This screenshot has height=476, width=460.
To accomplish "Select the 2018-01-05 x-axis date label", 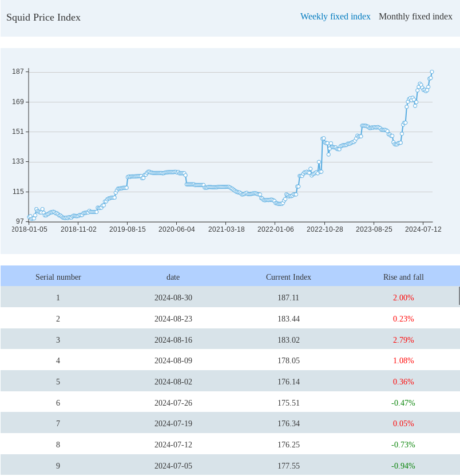I will coord(30,229).
